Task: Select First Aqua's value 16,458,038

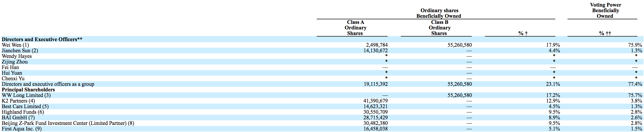Action: coord(375,129)
